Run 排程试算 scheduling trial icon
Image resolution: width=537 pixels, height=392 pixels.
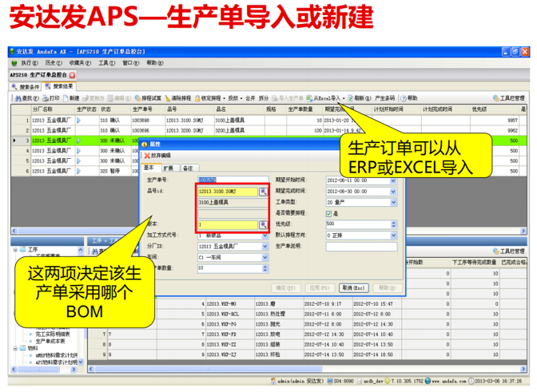click(x=137, y=98)
